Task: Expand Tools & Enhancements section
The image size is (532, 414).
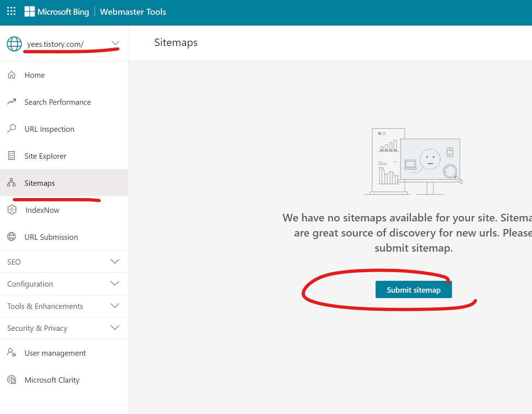Action: pos(115,306)
